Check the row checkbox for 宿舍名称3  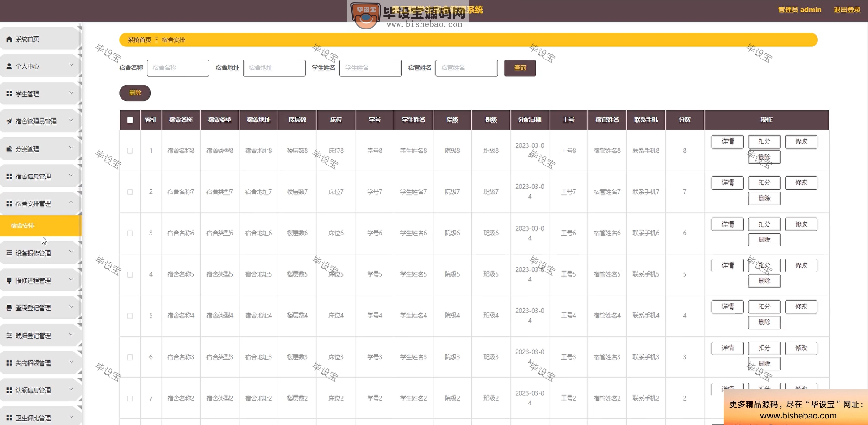tap(130, 357)
